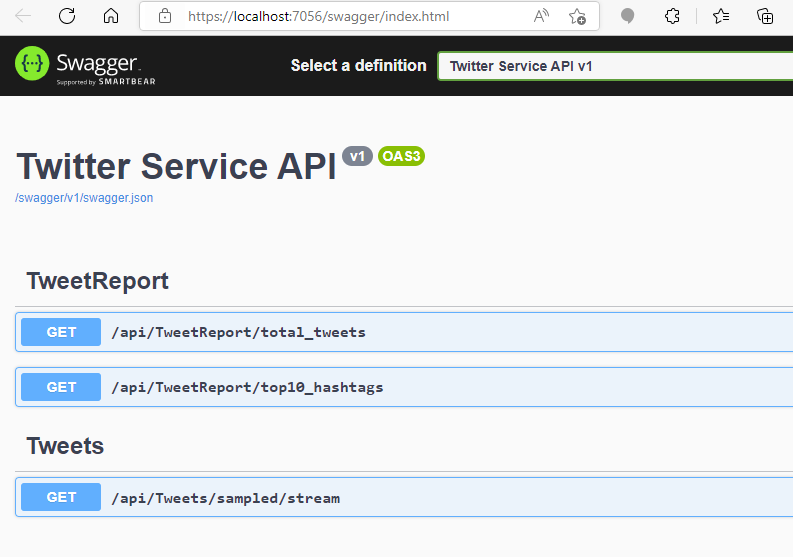Viewport: 793px width, 557px height.
Task: Reload the page with the refresh icon
Action: click(x=67, y=16)
